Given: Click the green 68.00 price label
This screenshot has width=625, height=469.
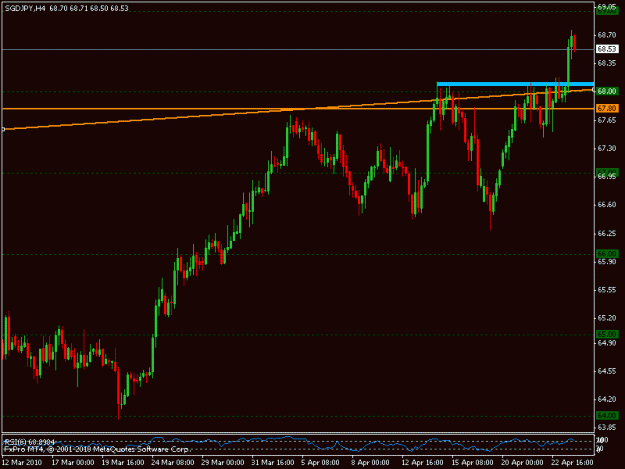Looking at the screenshot, I should coord(607,91).
